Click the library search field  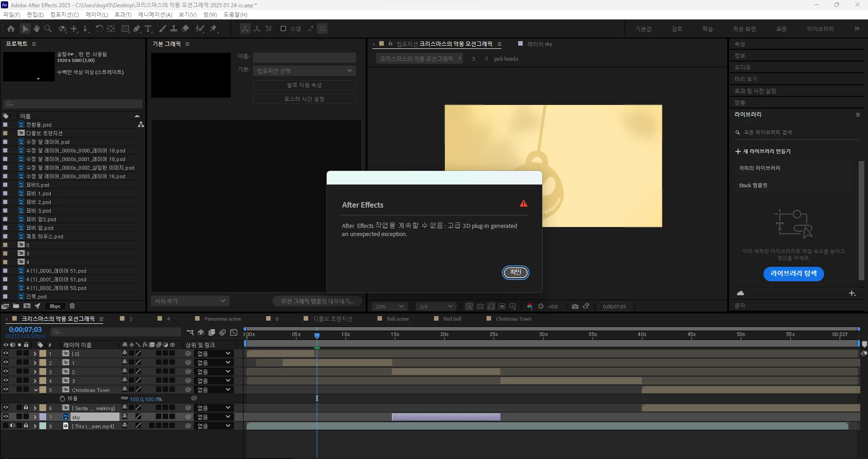pos(796,132)
